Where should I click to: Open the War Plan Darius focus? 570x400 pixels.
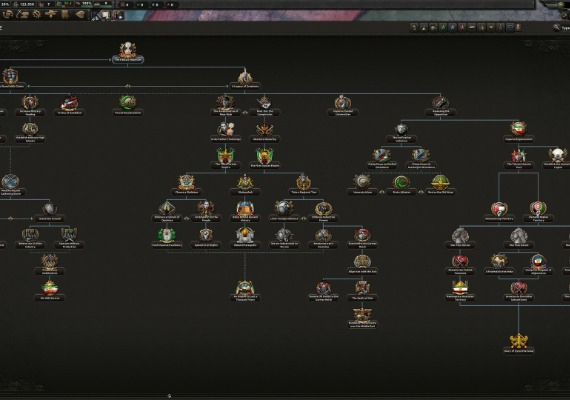[x=460, y=238]
